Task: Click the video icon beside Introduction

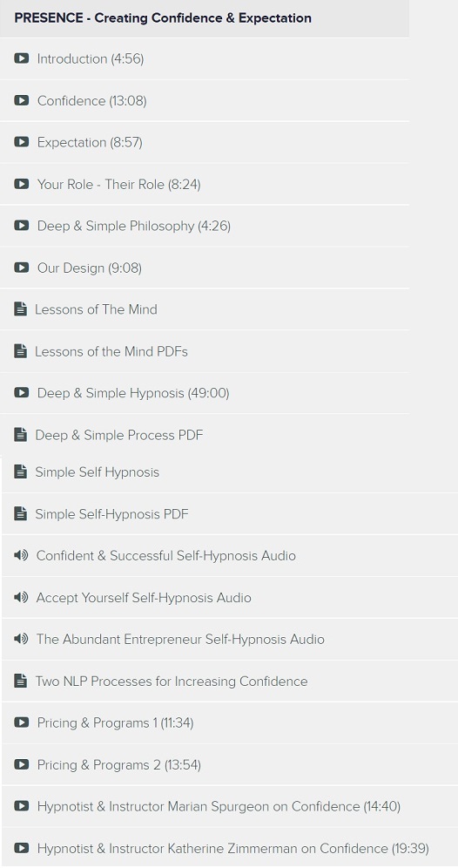Action: pyautogui.click(x=21, y=58)
